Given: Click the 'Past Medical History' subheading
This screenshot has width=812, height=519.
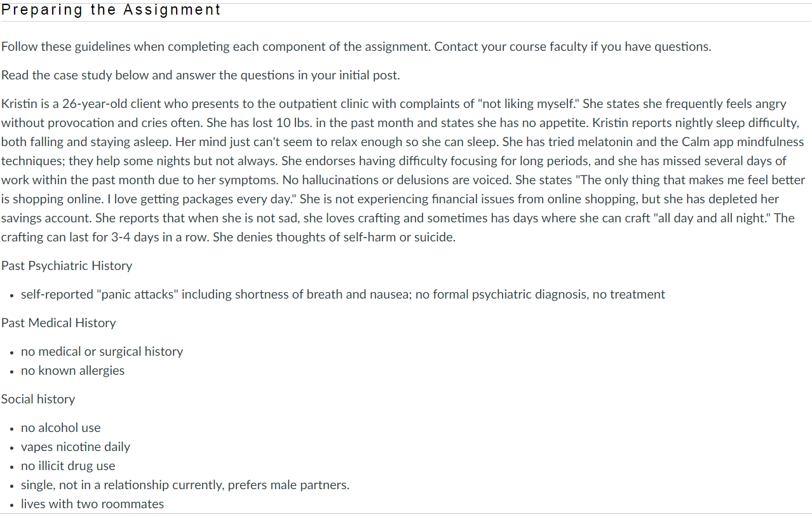Looking at the screenshot, I should (58, 323).
